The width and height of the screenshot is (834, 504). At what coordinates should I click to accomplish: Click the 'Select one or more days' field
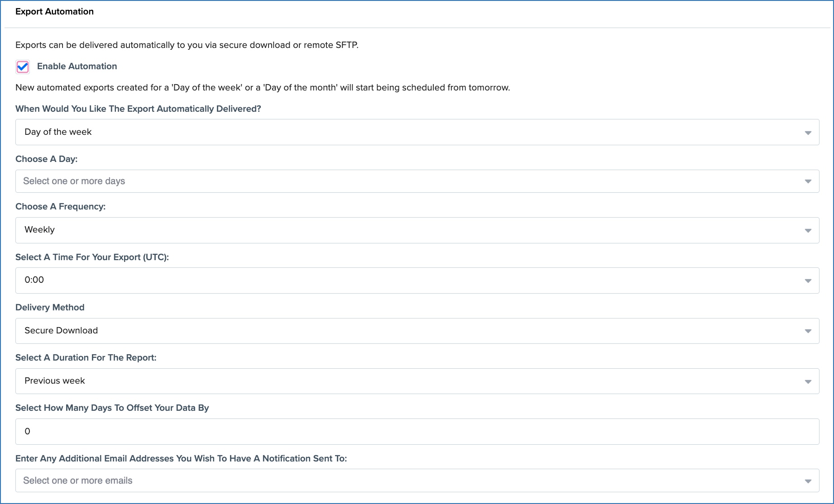click(407, 181)
